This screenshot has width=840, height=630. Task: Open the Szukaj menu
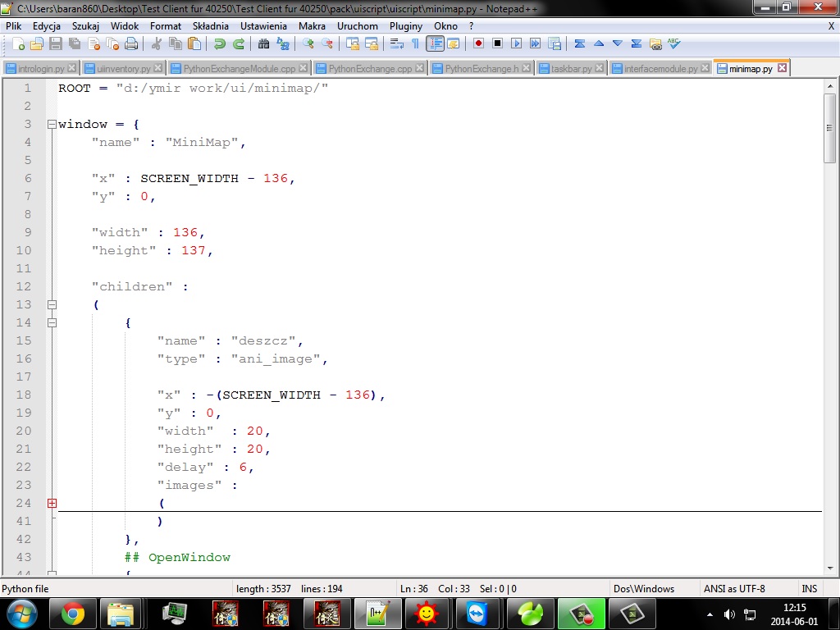85,25
